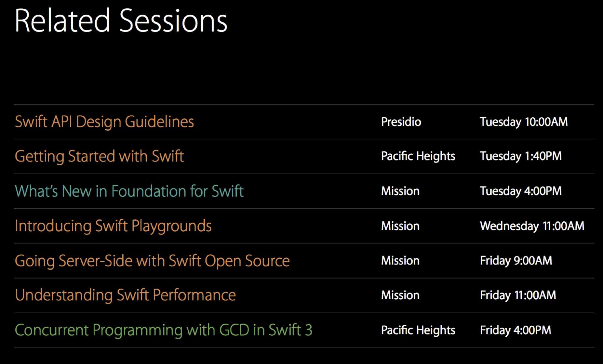The width and height of the screenshot is (603, 364).
Task: Open Concurrent Programming with GCD in Swift 3
Action: tap(164, 331)
